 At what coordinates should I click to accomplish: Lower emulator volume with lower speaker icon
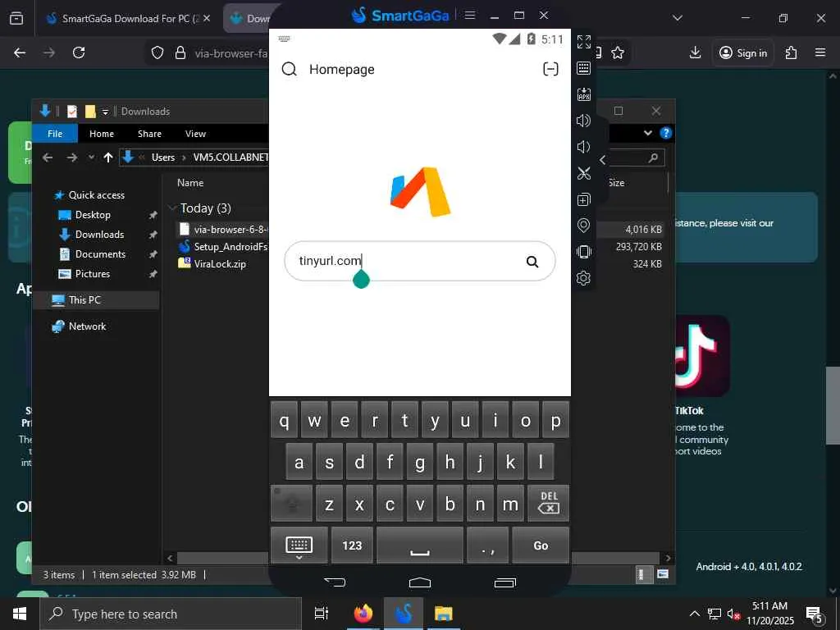pyautogui.click(x=583, y=147)
